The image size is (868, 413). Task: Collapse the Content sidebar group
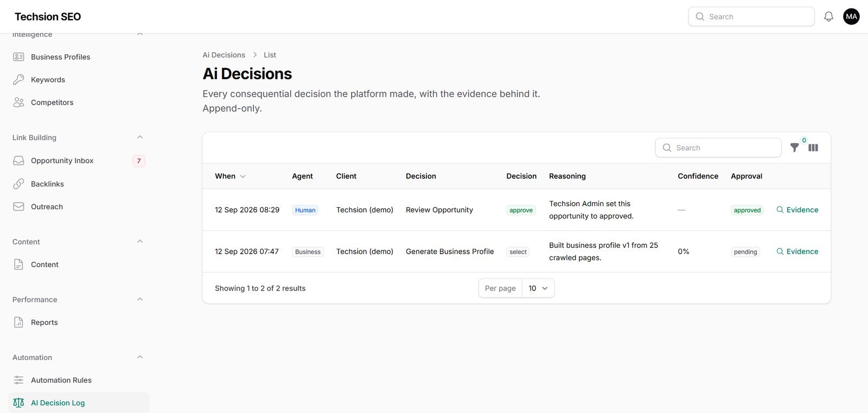tap(140, 242)
